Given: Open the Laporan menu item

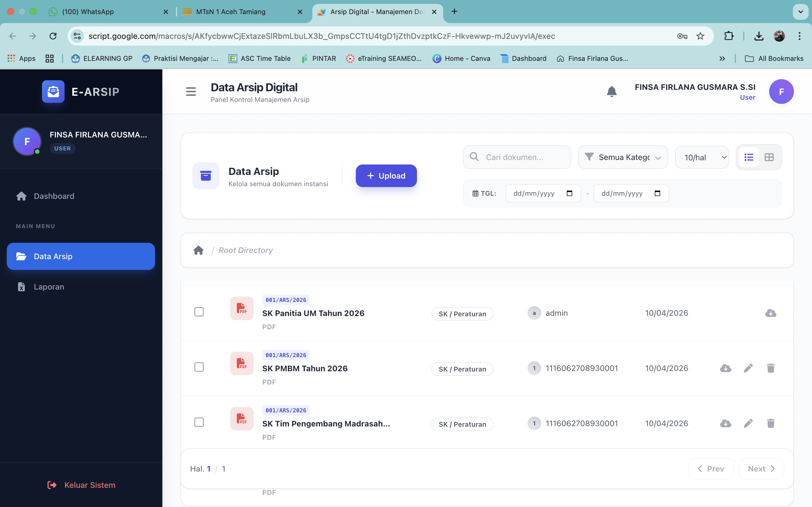Looking at the screenshot, I should click(x=49, y=287).
